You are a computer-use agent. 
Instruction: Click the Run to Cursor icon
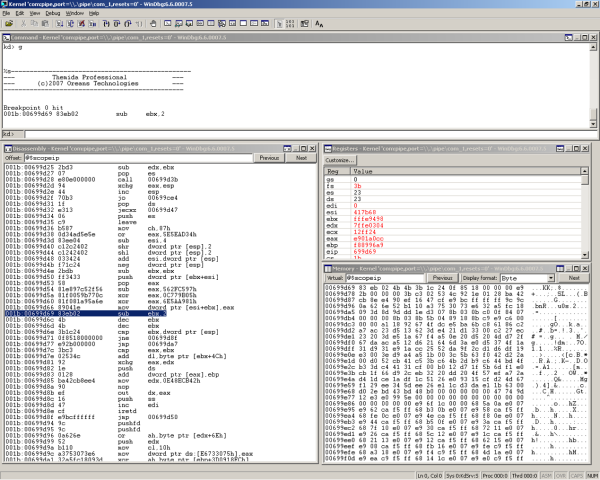(x=139, y=24)
